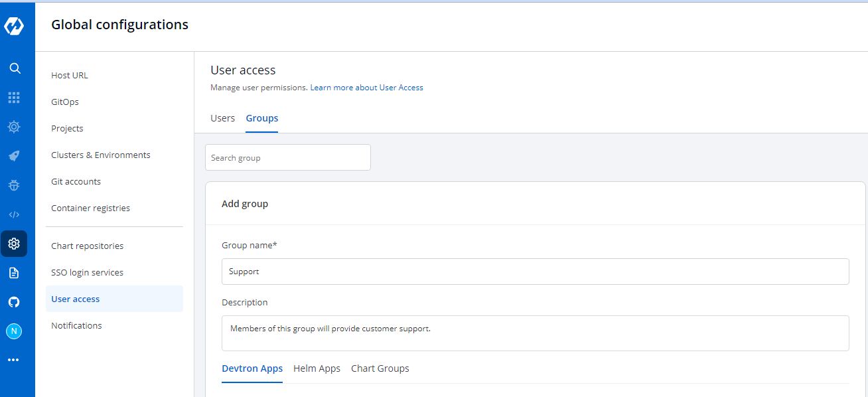Open search from the left sidebar
868x397 pixels.
tap(14, 68)
